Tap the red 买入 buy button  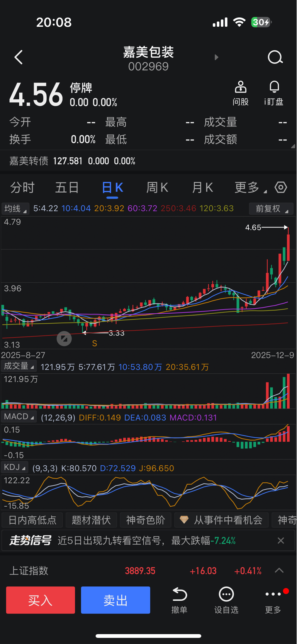pos(41,600)
